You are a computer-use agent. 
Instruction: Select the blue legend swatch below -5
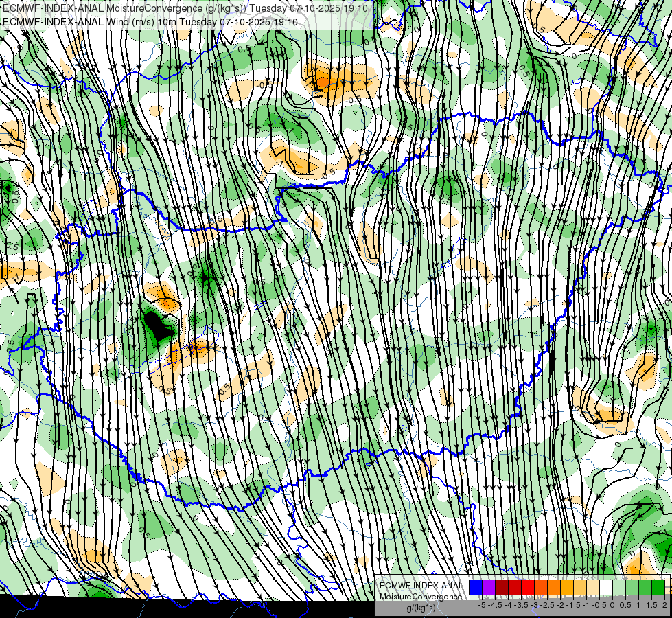coord(476,588)
